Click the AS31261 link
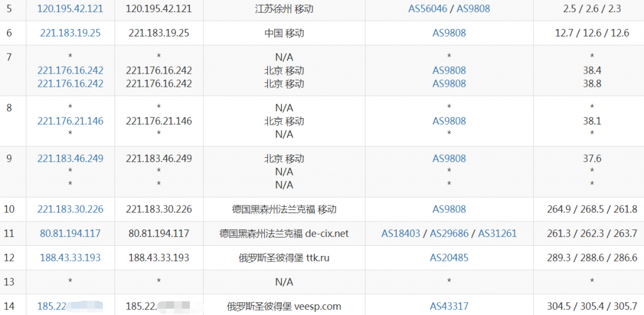 point(497,233)
